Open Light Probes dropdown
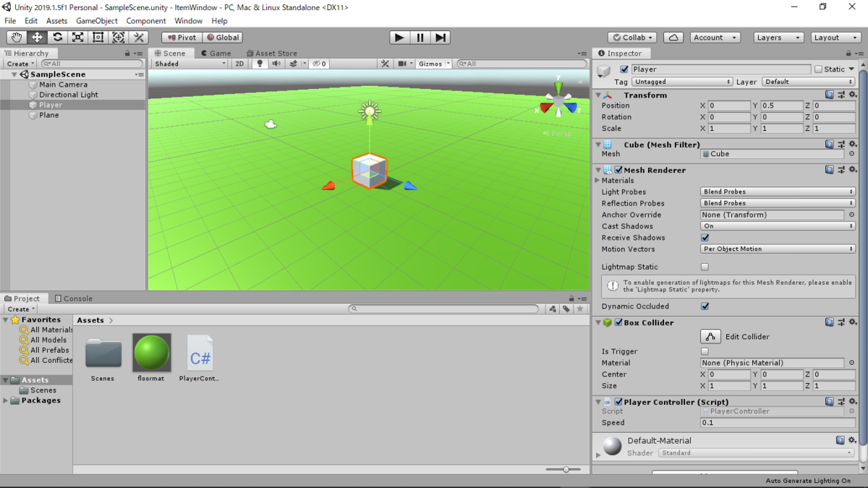Viewport: 868px width, 488px height. [778, 192]
